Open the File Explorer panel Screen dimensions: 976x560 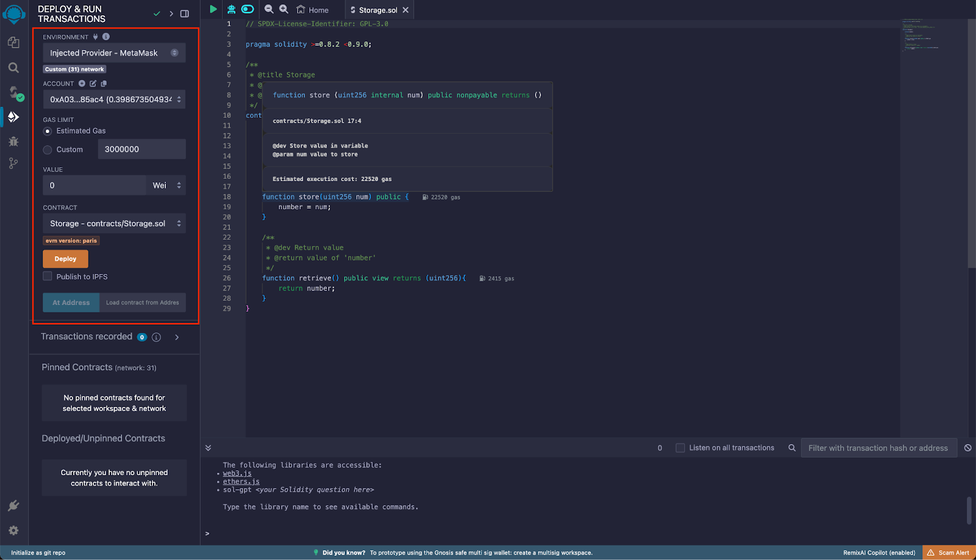13,42
